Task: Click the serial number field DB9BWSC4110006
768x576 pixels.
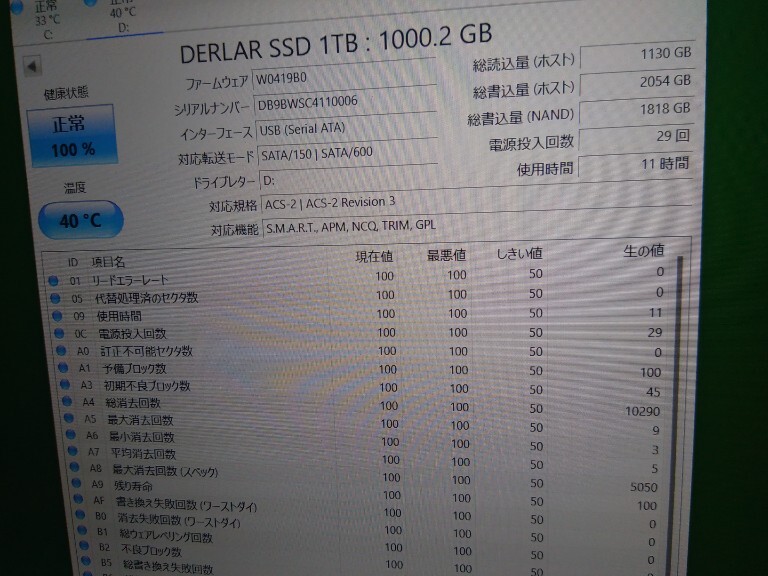Action: click(x=345, y=102)
